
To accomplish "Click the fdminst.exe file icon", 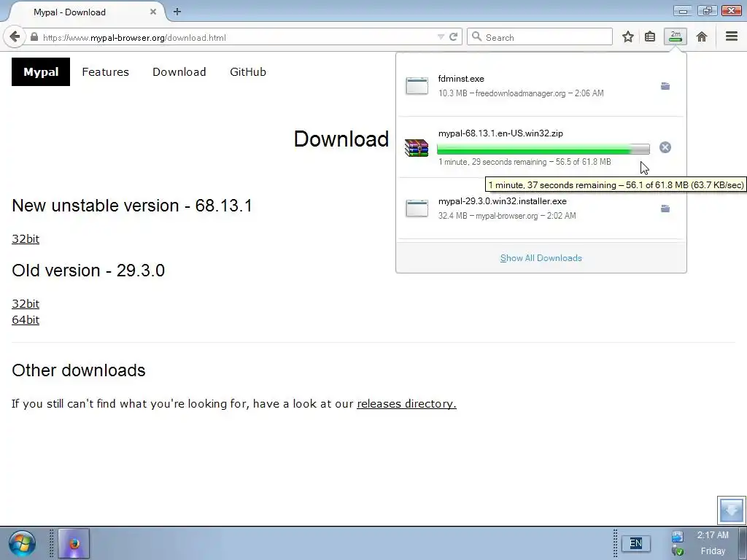I will pyautogui.click(x=417, y=86).
